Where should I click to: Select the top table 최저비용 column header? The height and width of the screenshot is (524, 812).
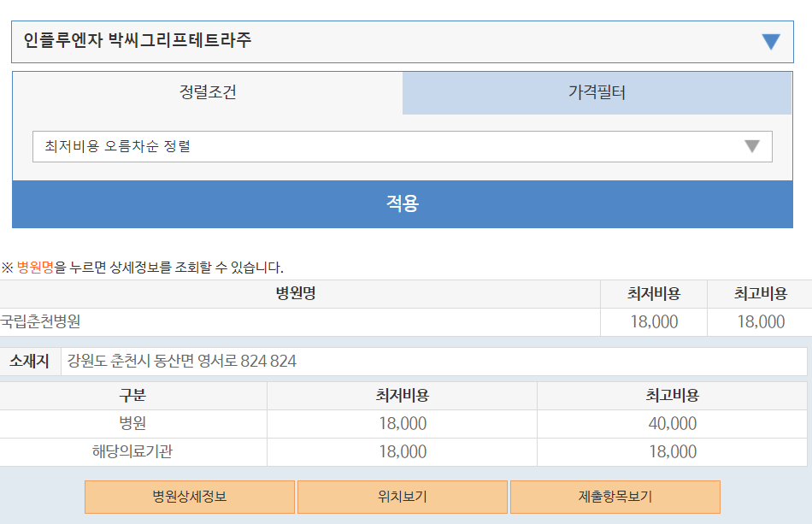coord(654,294)
